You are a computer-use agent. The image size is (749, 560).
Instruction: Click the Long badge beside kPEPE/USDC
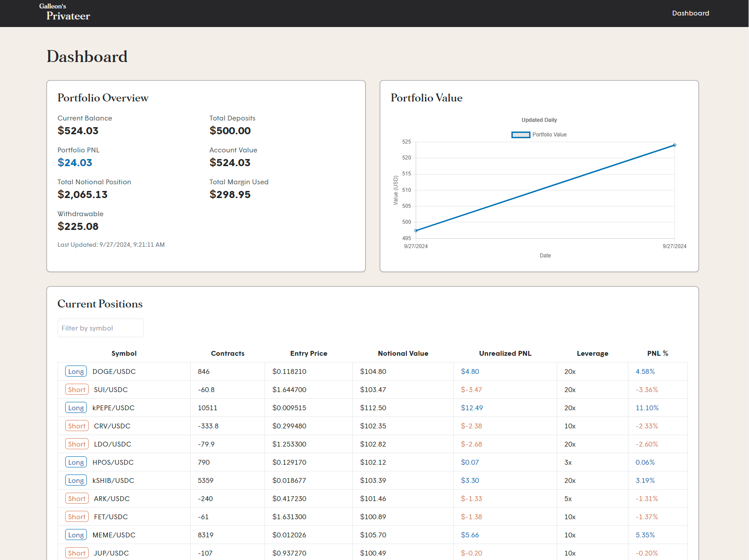point(76,408)
